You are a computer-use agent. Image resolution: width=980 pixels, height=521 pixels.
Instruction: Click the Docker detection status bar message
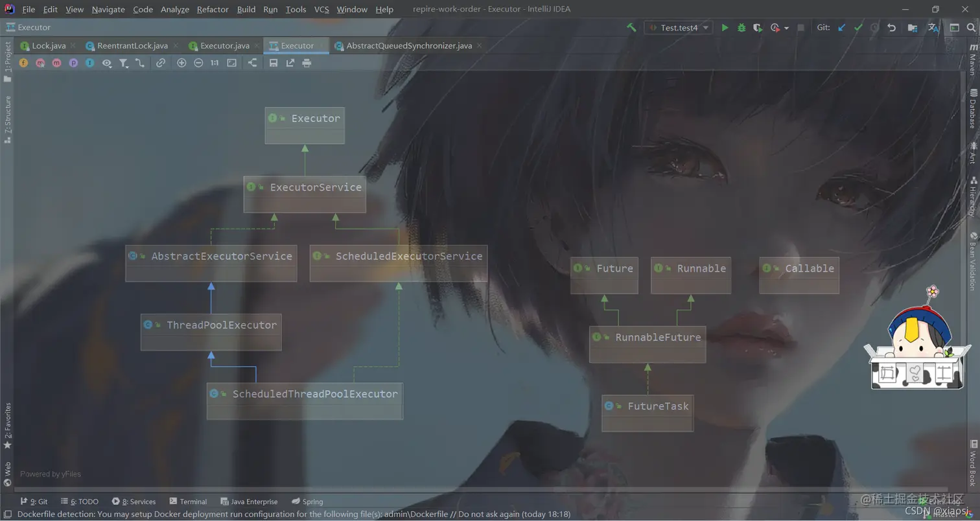[x=294, y=515]
